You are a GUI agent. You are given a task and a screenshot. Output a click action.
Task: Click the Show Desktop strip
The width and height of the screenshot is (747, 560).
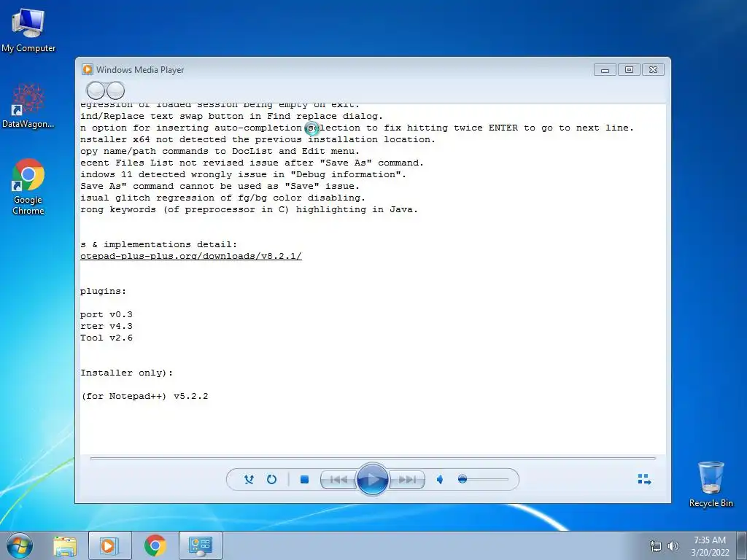tap(742, 545)
